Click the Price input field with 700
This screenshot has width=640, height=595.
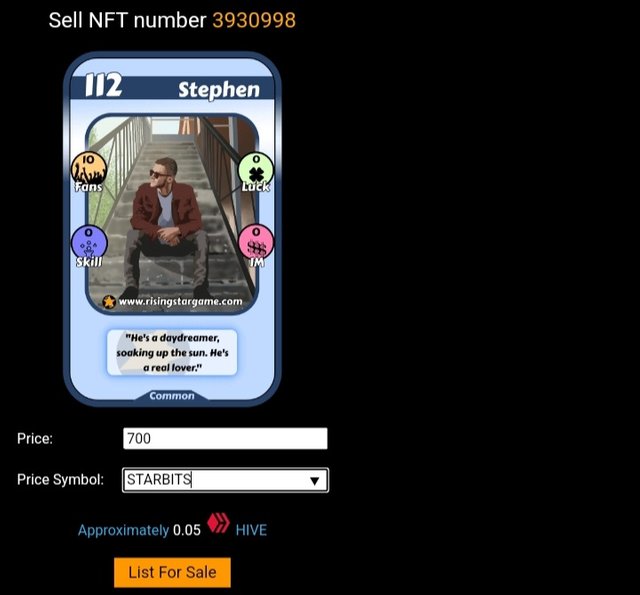pyautogui.click(x=225, y=438)
